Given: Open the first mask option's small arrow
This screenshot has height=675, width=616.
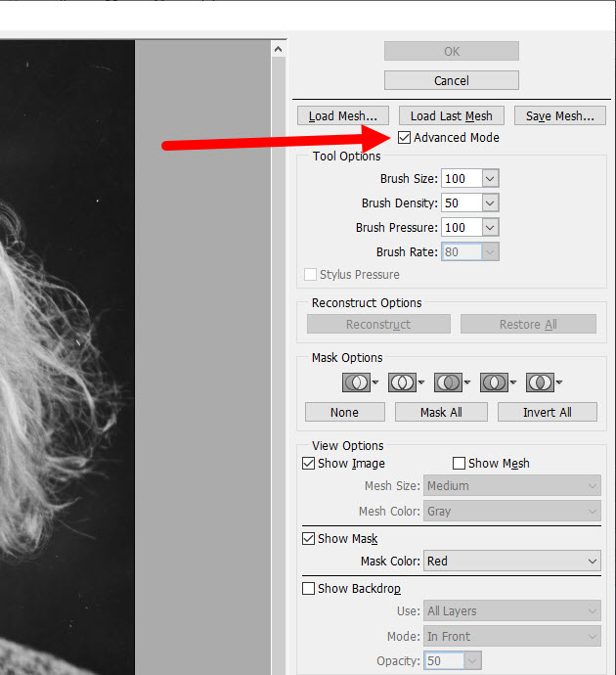Looking at the screenshot, I should pos(375,382).
